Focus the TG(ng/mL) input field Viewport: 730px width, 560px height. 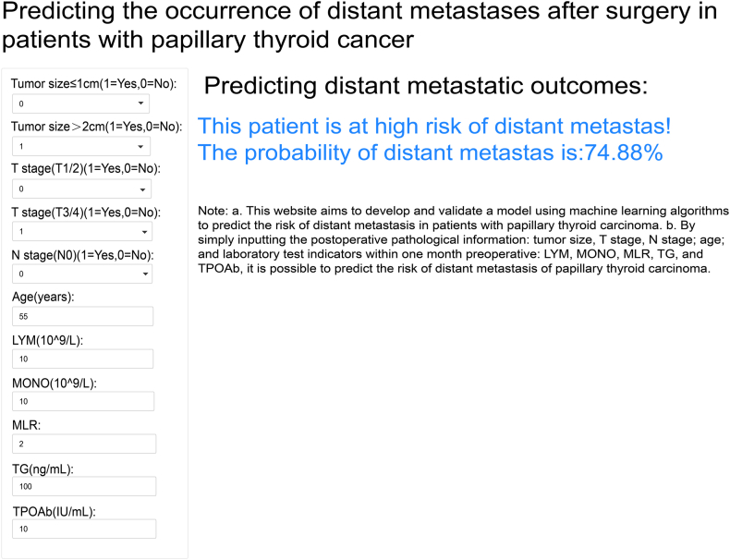[x=83, y=487]
